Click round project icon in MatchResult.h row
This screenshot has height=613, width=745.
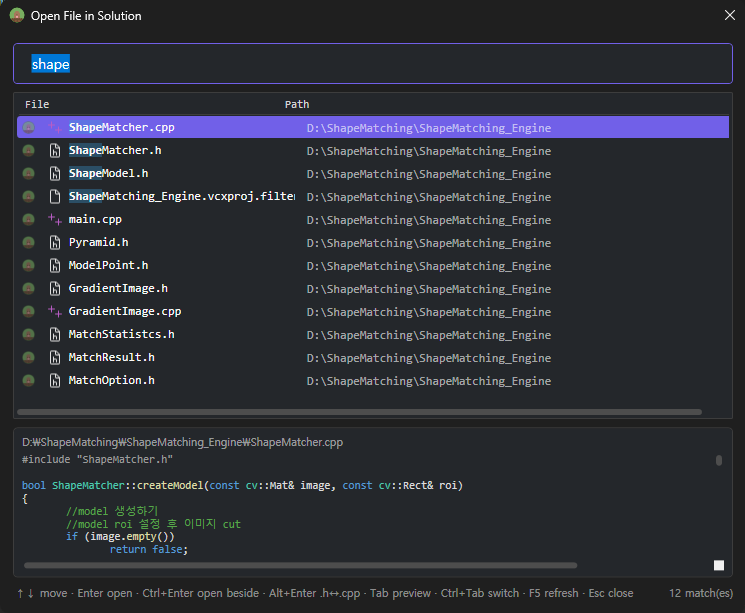pos(29,357)
